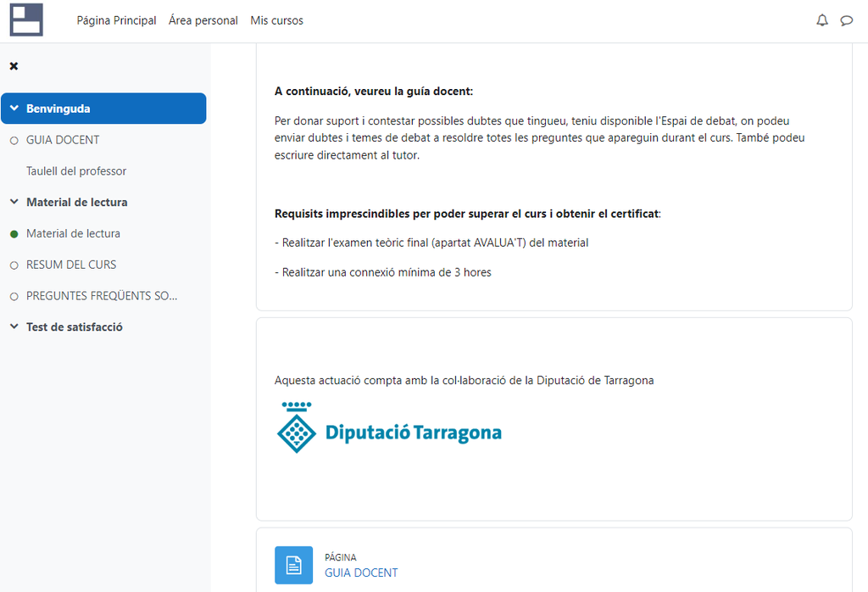Open the notifications bell icon
Screen dimensions: 868x592
[x=822, y=20]
